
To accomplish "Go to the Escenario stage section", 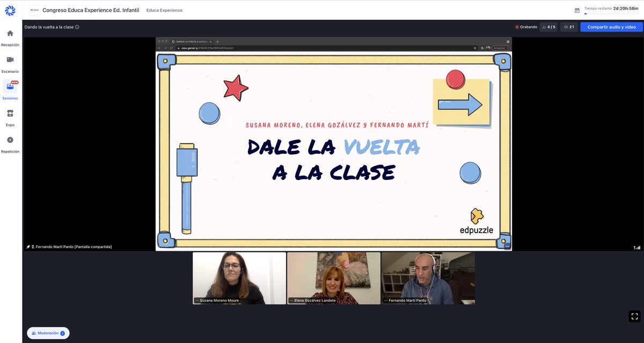I will [10, 64].
